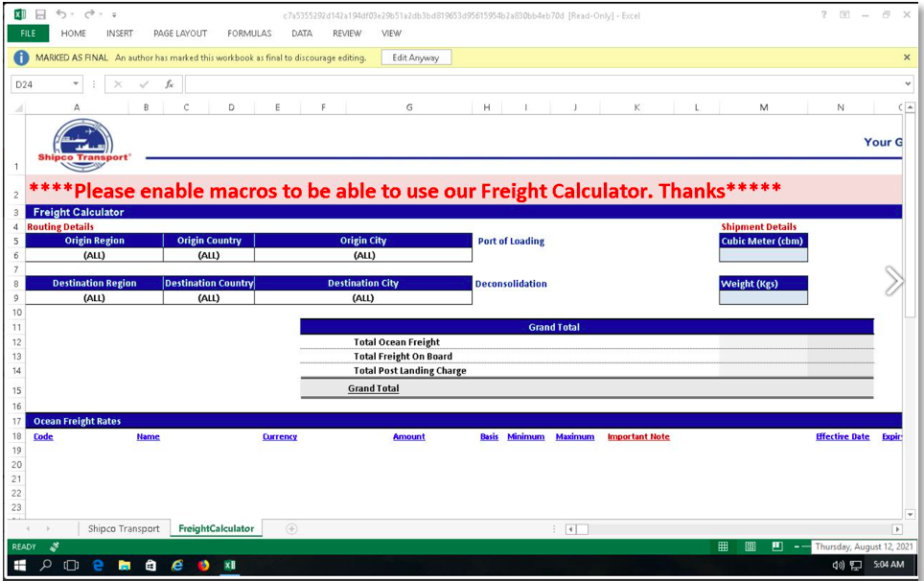Viewport: 924px width, 581px height.
Task: Open Firefox from the taskbar
Action: pos(203,566)
